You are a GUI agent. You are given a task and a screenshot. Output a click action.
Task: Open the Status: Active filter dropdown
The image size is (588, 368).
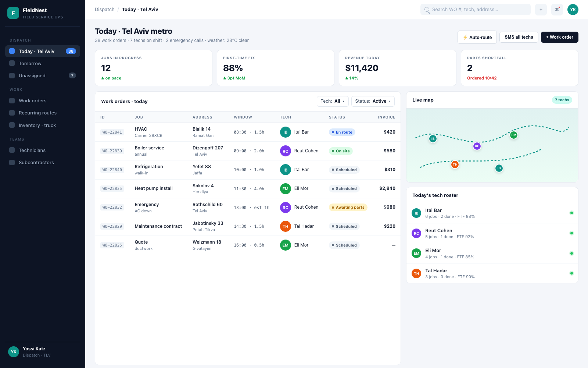coord(373,101)
